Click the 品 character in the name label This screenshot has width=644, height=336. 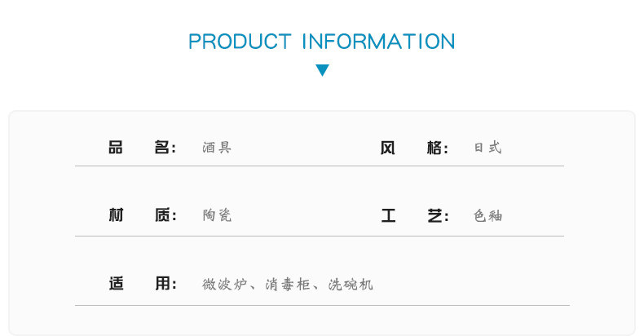point(115,148)
